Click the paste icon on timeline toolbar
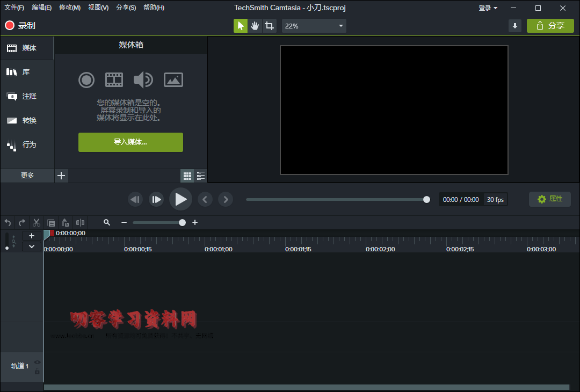 [x=66, y=222]
